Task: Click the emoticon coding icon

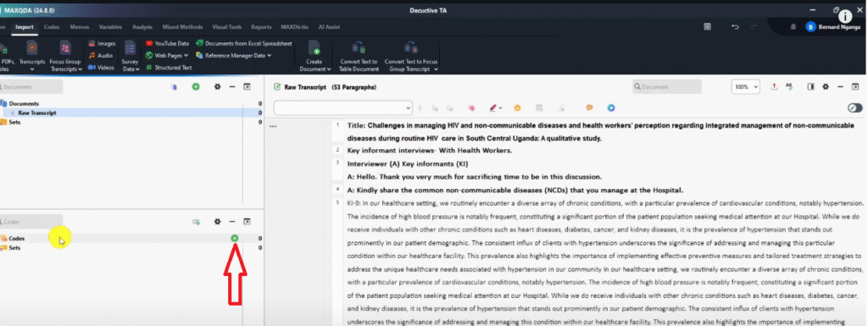Action: click(518, 108)
